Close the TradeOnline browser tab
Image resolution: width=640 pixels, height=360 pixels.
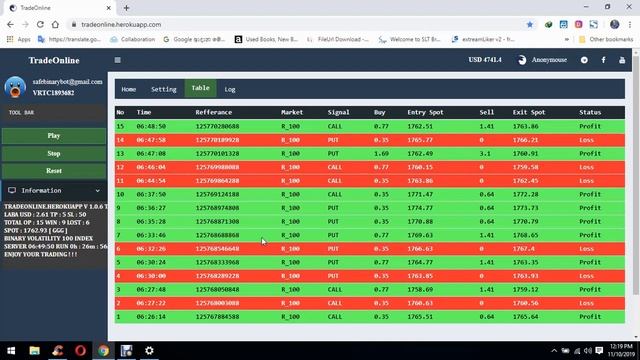coord(109,8)
